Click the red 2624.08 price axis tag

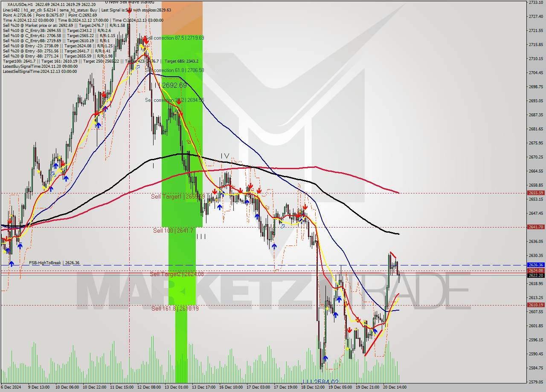pos(536,271)
